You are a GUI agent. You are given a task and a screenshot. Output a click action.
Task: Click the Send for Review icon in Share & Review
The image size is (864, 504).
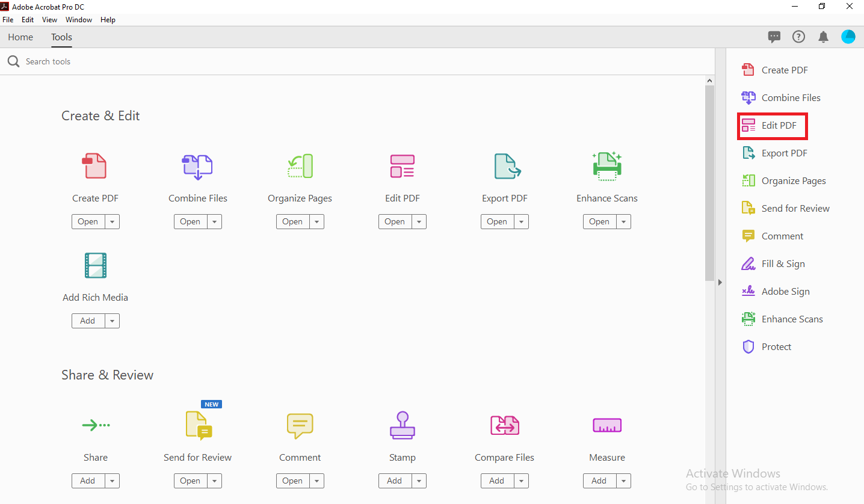pyautogui.click(x=199, y=426)
